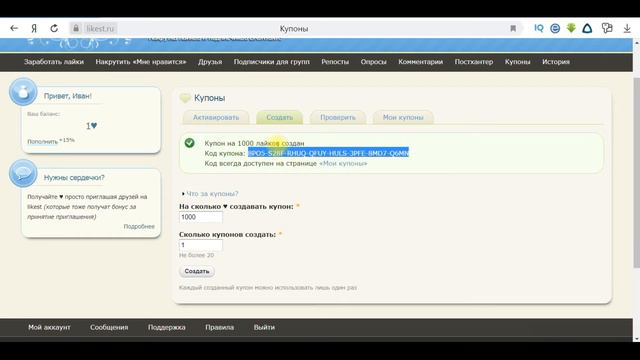The image size is (640, 360).
Task: Open the blue triangle extension icon
Action: click(x=587, y=28)
